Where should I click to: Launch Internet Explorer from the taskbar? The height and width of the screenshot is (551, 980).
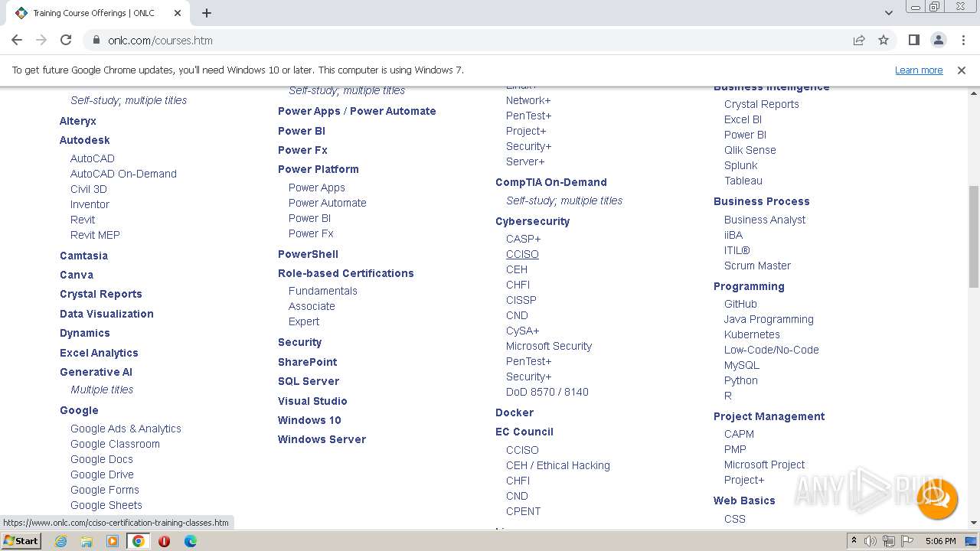tap(60, 541)
